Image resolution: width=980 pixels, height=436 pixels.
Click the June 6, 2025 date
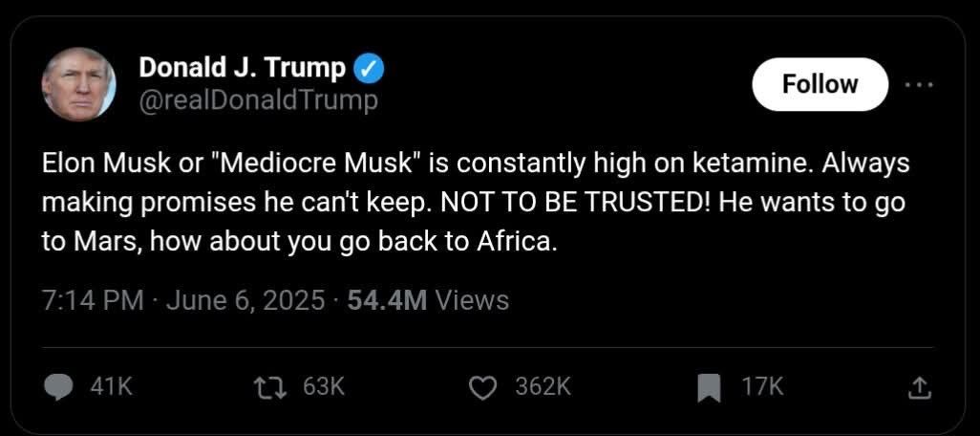(245, 300)
